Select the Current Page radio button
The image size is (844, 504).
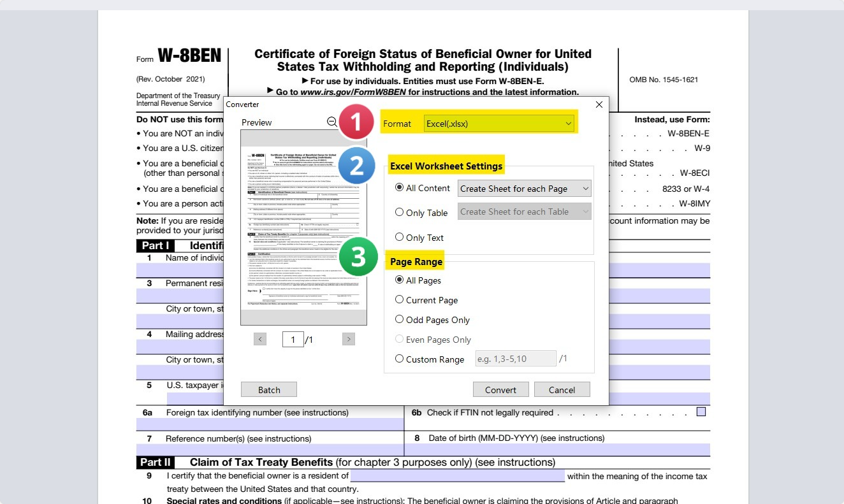pos(400,299)
